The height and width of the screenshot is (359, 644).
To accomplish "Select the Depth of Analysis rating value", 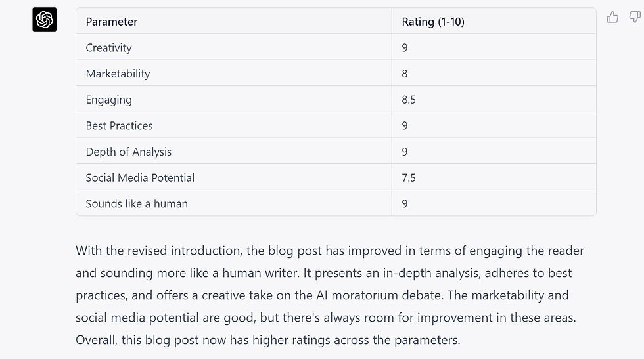I will pos(405,152).
